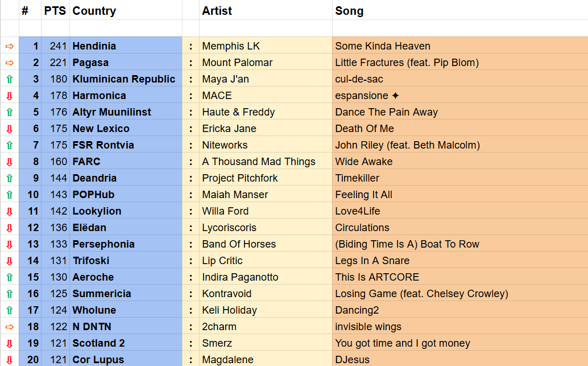
Task: Select the Artist column header
Action: (217, 11)
